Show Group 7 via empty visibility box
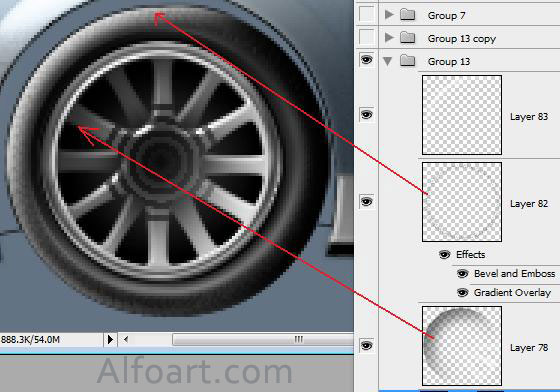 (366, 14)
